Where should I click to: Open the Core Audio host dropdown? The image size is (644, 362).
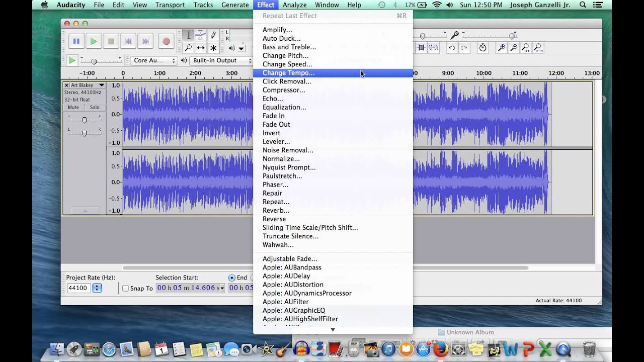[154, 60]
